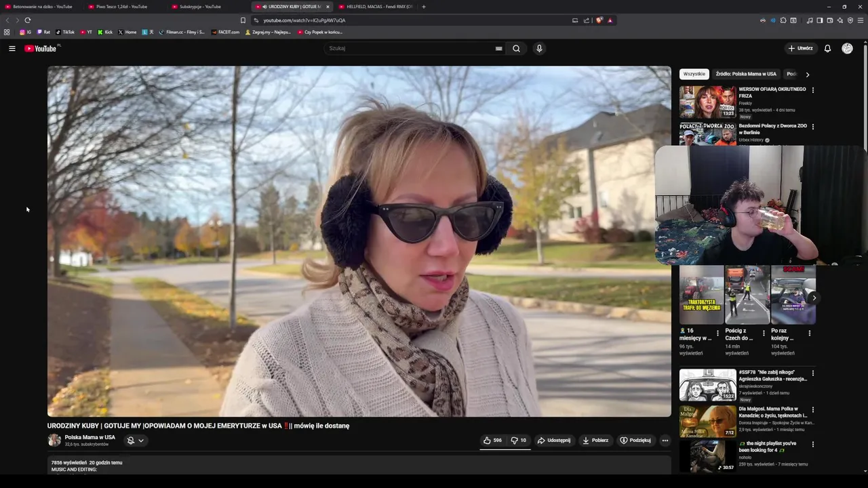The width and height of the screenshot is (868, 488).
Task: Select the Wszystkie filter chip
Action: 694,74
